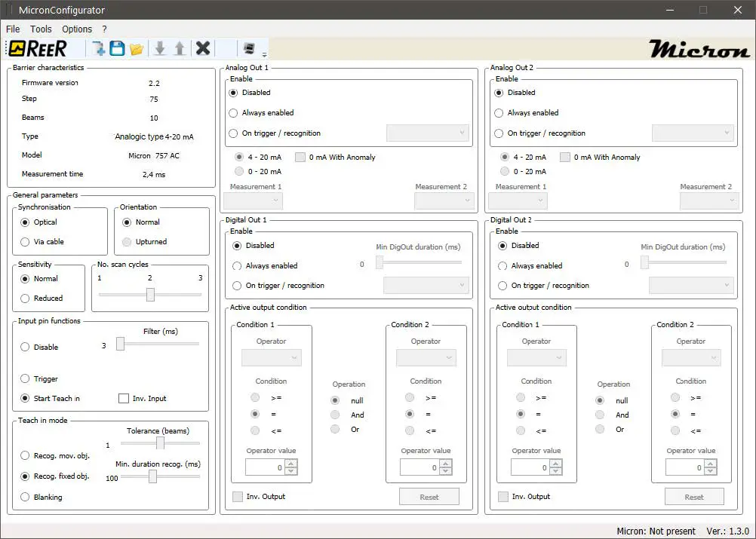Viewport: 756px width, 539px height.
Task: Expand Digital Out 2 trigger recognition dropdown
Action: (x=691, y=286)
